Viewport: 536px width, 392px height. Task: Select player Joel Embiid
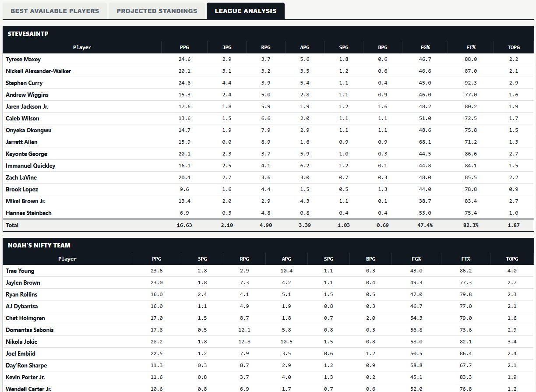(x=21, y=353)
